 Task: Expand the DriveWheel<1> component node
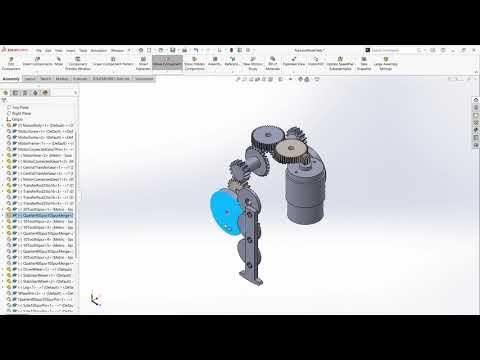[x=3, y=269]
